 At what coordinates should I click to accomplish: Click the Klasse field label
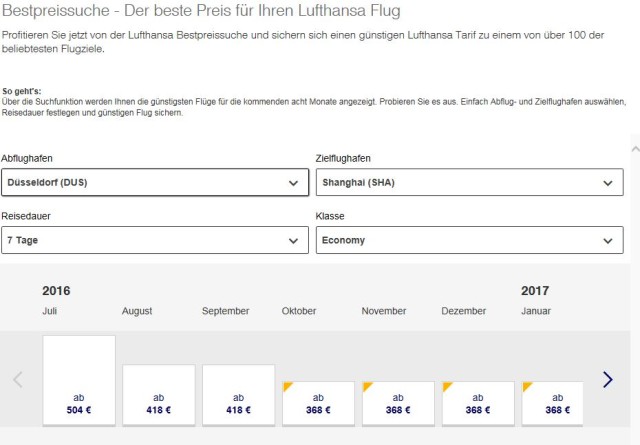pos(330,216)
